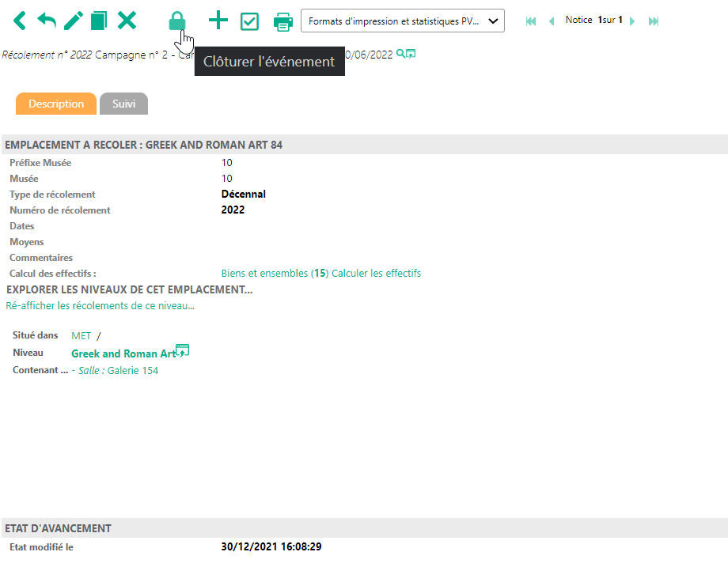Click Calculer les effectifs link
Image resolution: width=728 pixels, height=567 pixels.
pos(376,274)
